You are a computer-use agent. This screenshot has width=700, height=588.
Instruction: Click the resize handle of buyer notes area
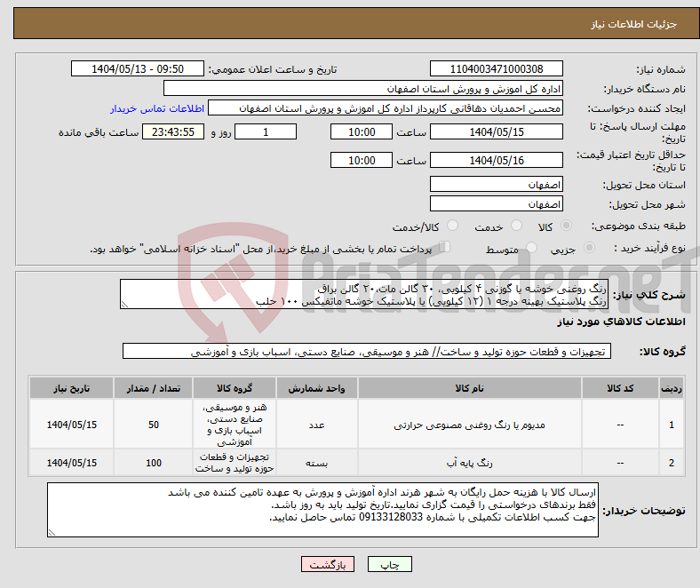[x=52, y=532]
